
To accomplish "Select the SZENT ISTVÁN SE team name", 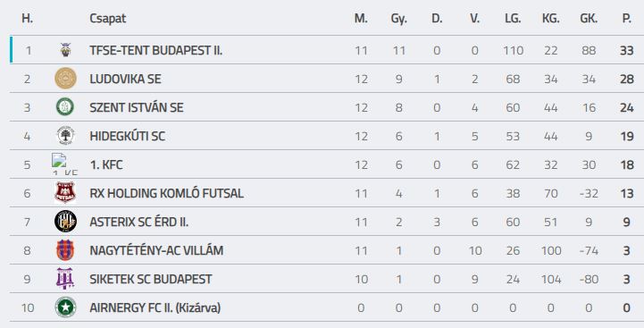I will coord(137,107).
